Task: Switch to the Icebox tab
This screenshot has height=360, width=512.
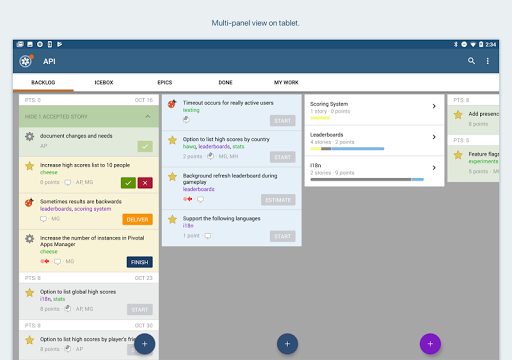Action: [104, 82]
